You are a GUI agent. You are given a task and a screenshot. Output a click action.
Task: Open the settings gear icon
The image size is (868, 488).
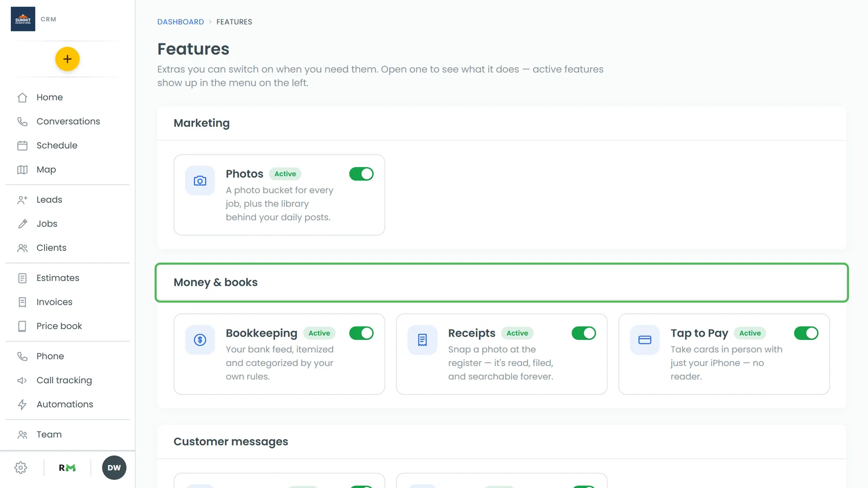tap(21, 468)
